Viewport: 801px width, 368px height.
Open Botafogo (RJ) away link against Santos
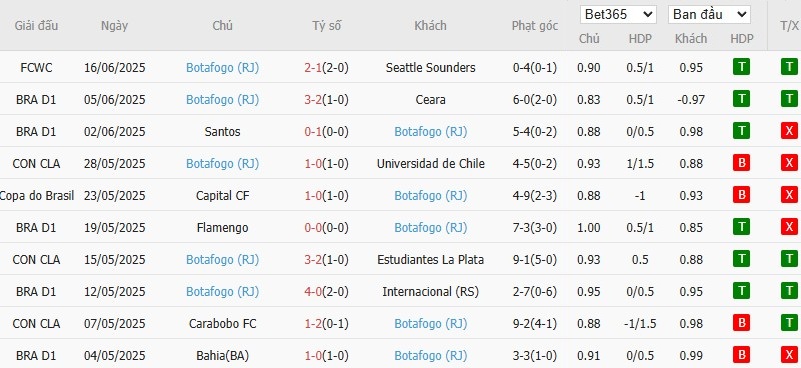pyautogui.click(x=431, y=131)
